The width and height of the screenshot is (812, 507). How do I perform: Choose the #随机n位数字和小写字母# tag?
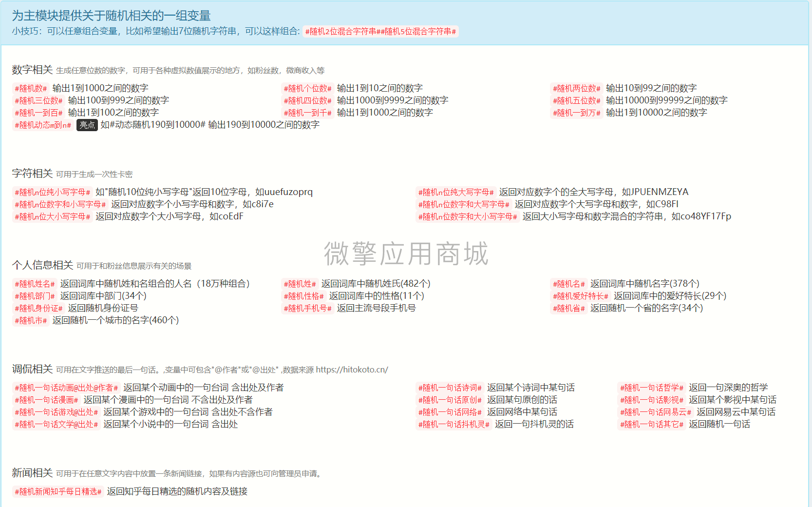coord(60,204)
